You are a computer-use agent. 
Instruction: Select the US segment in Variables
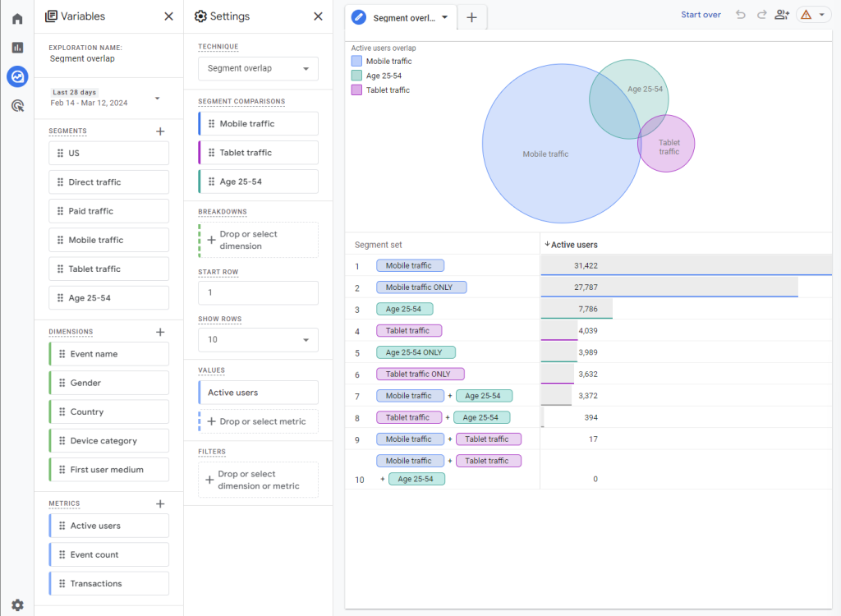tap(109, 154)
